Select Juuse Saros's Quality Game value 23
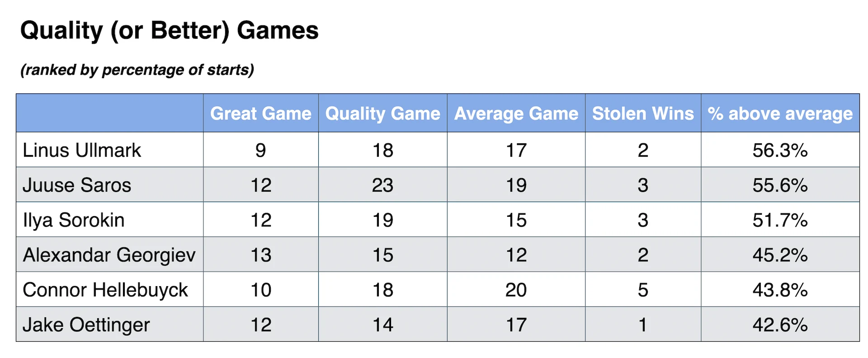 (x=382, y=185)
